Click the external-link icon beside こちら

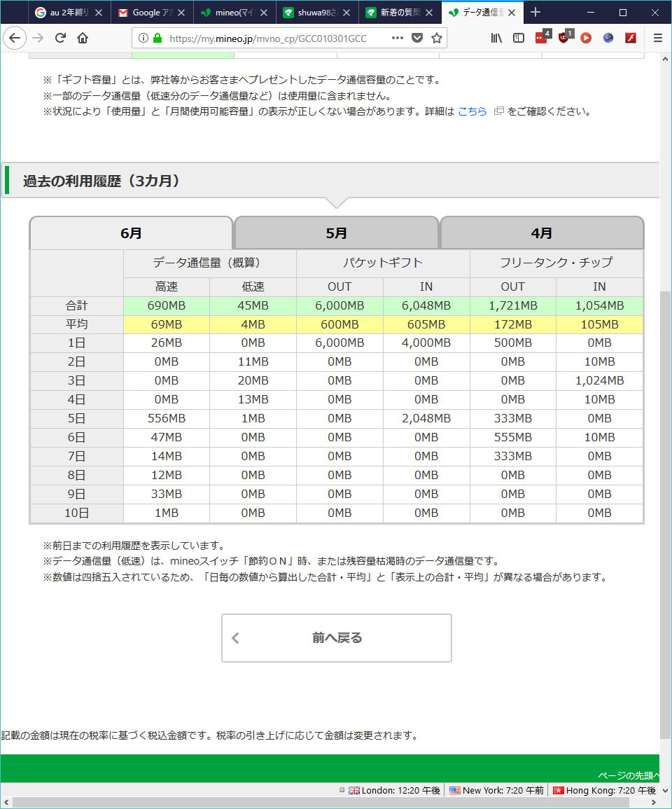(x=498, y=111)
